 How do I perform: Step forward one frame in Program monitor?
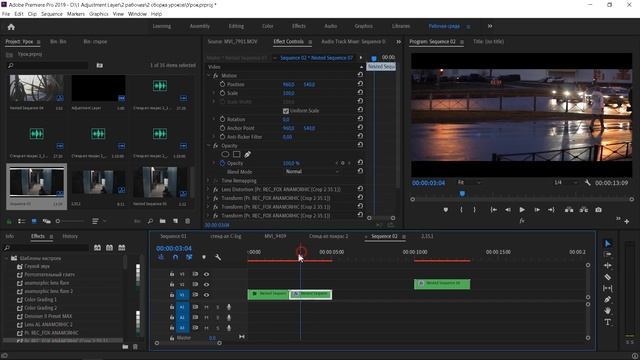click(537, 210)
